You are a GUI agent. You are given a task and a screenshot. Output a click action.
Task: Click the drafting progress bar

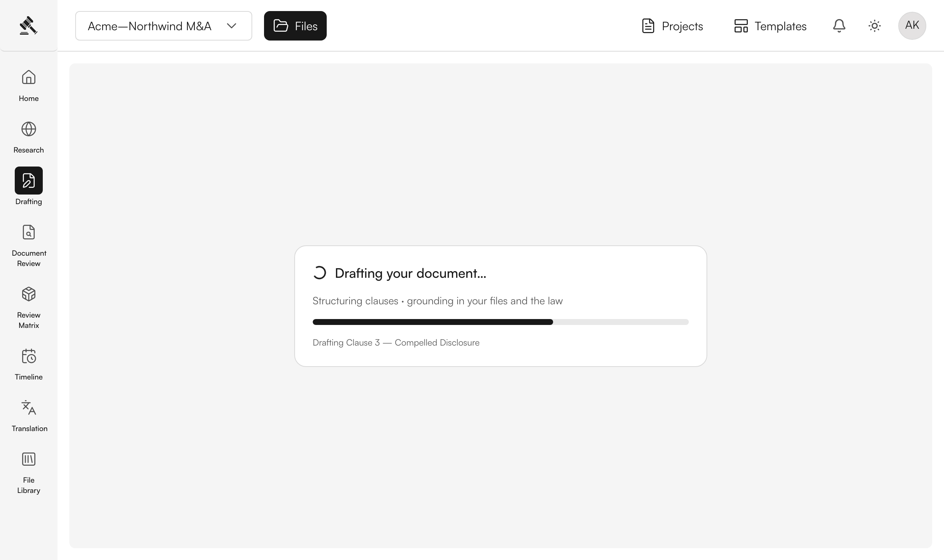(x=501, y=322)
